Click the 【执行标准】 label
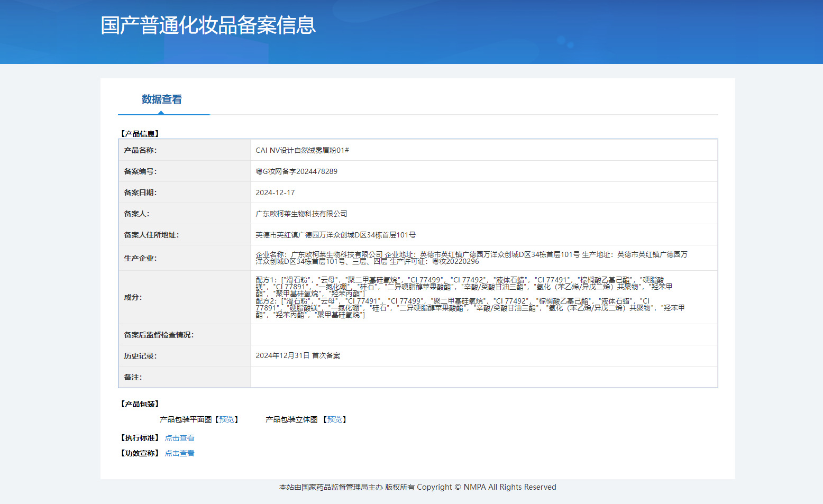Screen dimensions: 823x504 (140, 438)
